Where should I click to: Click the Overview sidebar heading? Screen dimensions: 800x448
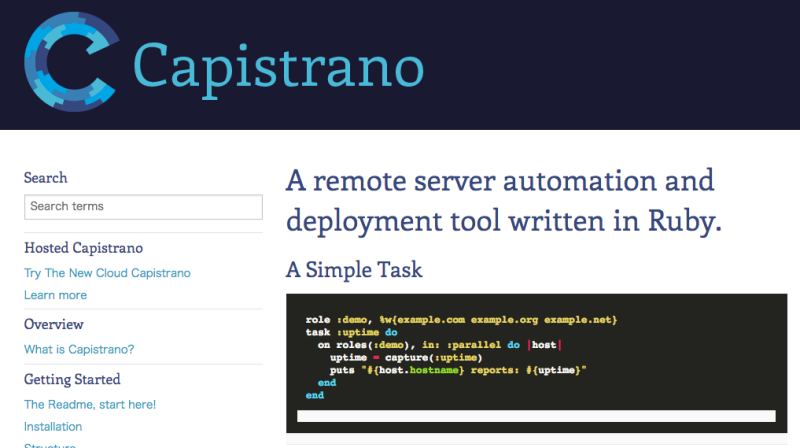pos(54,325)
